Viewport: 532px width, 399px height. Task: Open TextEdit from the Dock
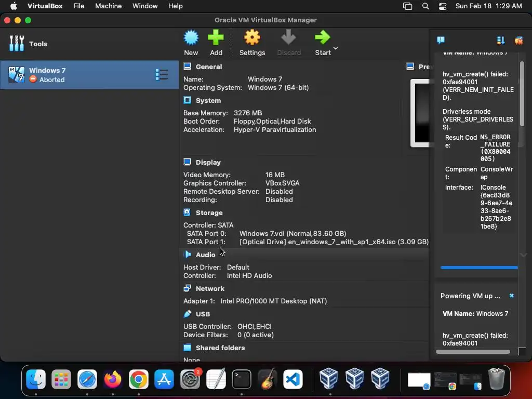(x=216, y=379)
